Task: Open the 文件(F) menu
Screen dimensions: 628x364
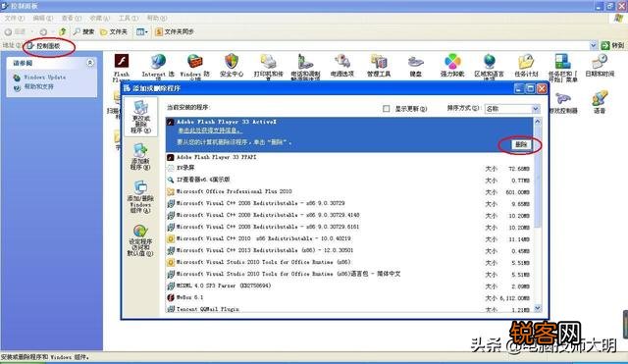Action: (x=15, y=18)
